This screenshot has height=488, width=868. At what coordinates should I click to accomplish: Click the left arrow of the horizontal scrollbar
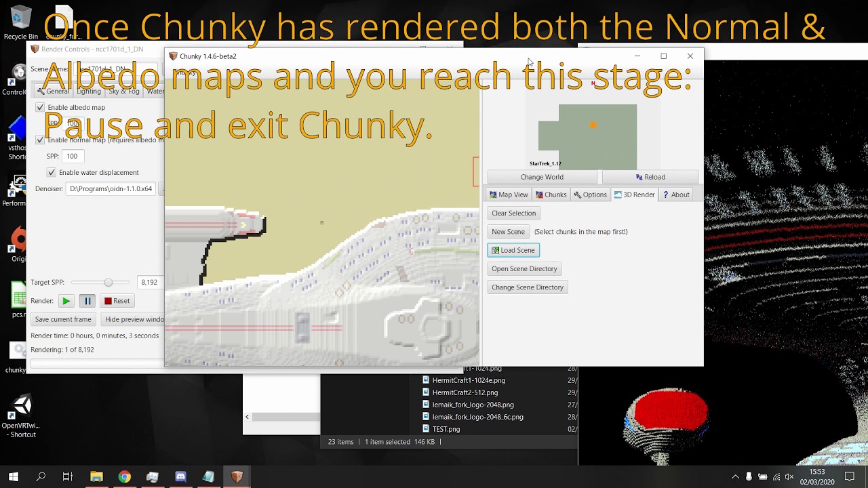click(x=247, y=417)
